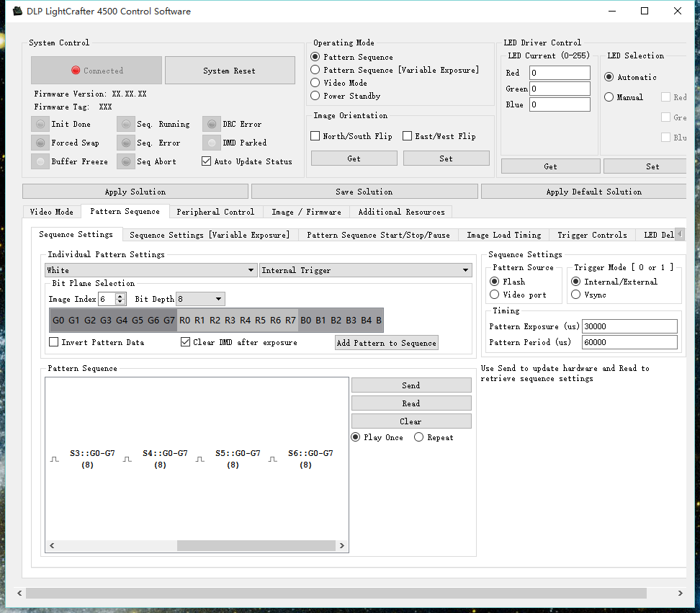
Task: Open the Peripheral Control tab
Action: point(215,212)
